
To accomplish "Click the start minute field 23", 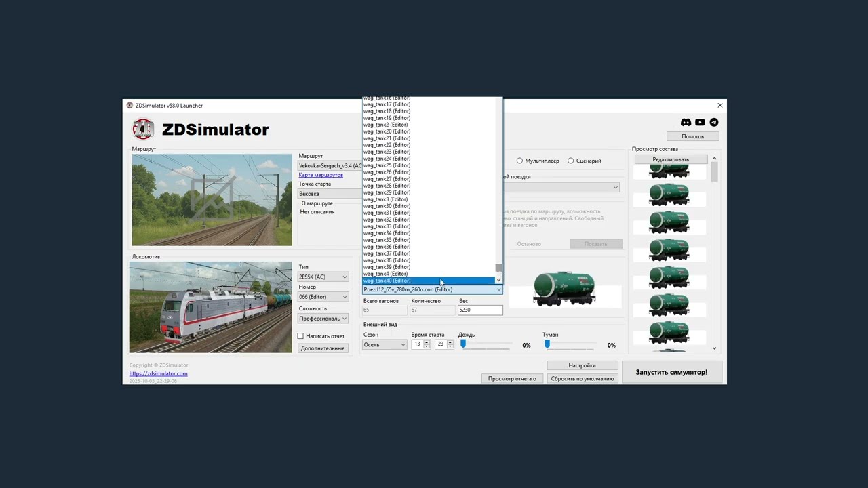I will click(x=440, y=344).
